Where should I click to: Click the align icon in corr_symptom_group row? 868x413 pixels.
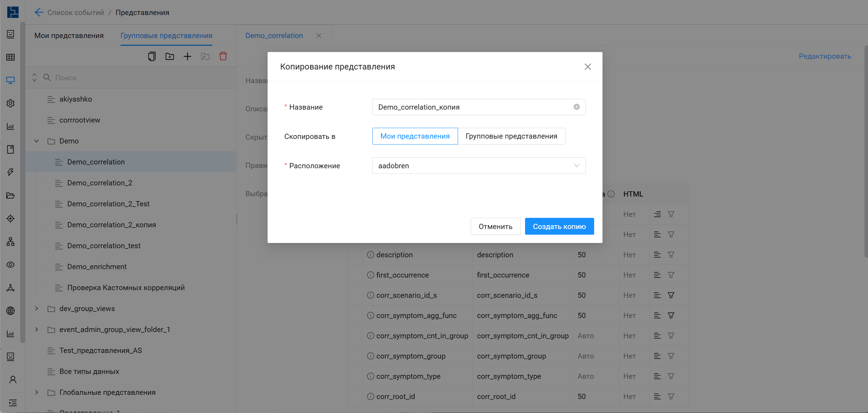(657, 356)
